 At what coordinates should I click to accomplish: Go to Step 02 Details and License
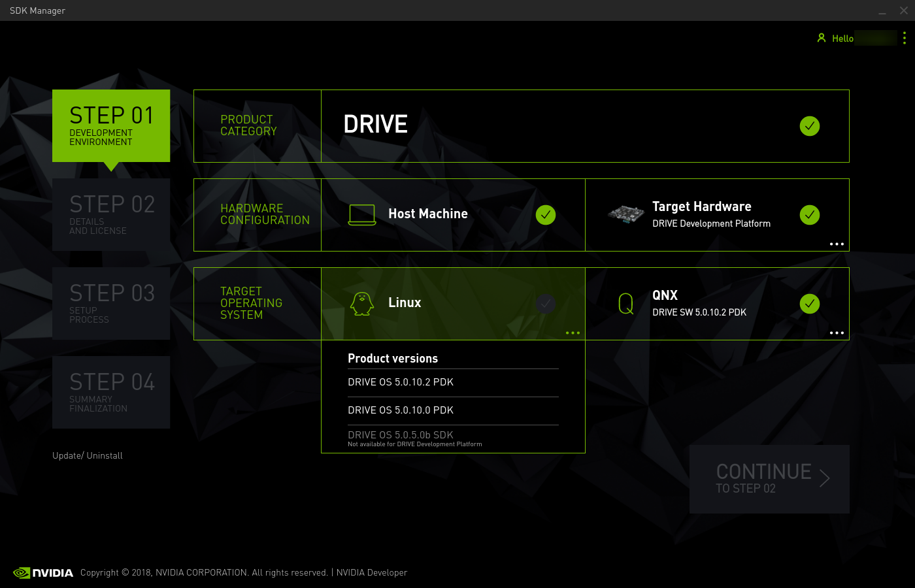coord(111,214)
